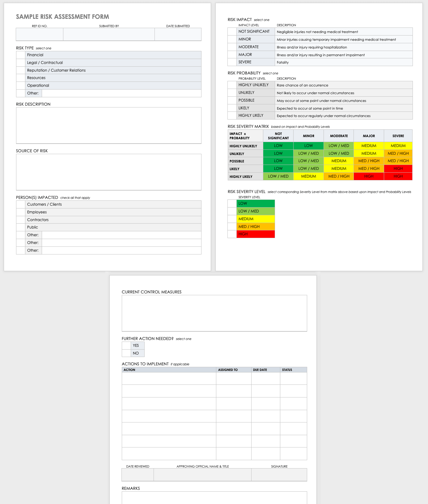This screenshot has height=504, width=428.
Task: Click into the Risk Description text box
Action: [x=108, y=125]
